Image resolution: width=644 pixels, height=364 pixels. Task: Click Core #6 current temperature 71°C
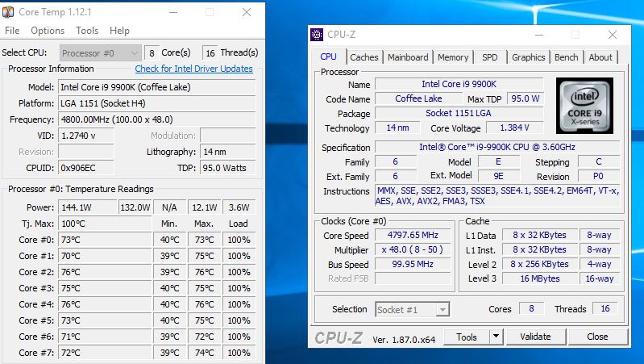click(x=105, y=337)
